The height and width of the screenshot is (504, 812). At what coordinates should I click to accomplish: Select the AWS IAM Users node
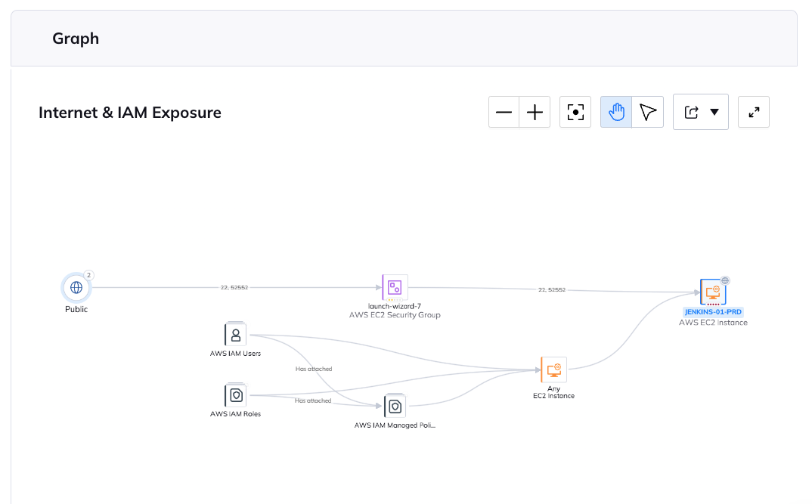pos(236,334)
